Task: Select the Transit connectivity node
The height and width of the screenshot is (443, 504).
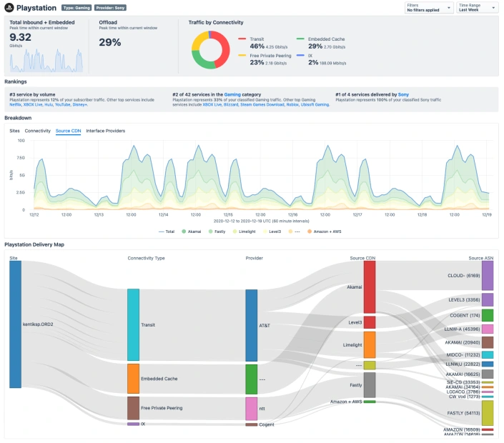Action: click(134, 324)
